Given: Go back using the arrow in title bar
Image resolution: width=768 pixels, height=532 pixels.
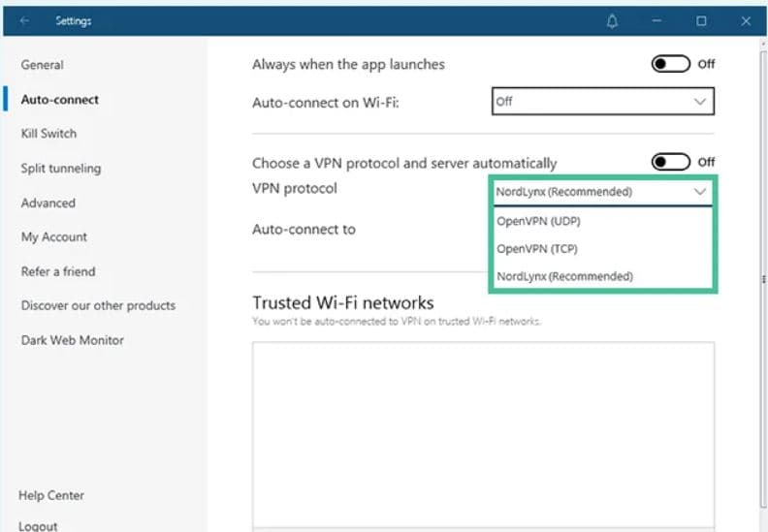Looking at the screenshot, I should (x=24, y=21).
